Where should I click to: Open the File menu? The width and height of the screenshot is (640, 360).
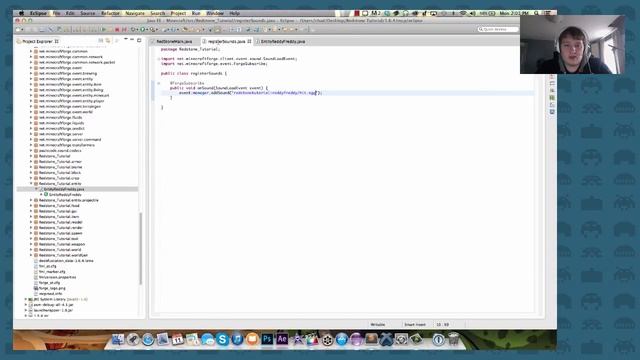(x=56, y=13)
